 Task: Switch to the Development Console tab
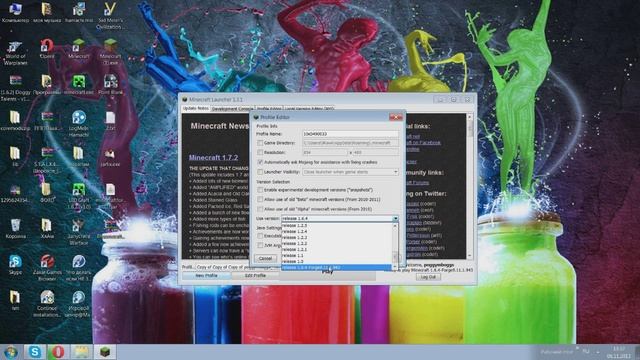232,109
